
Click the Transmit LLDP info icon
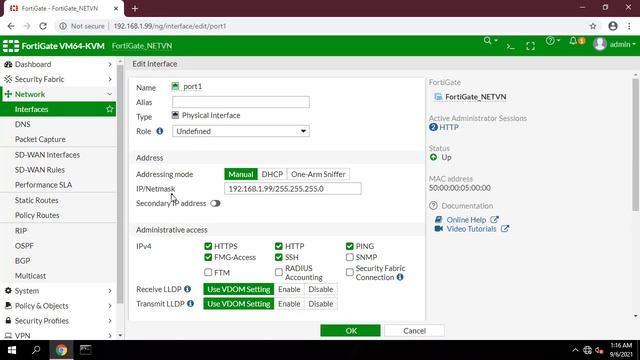[190, 304]
